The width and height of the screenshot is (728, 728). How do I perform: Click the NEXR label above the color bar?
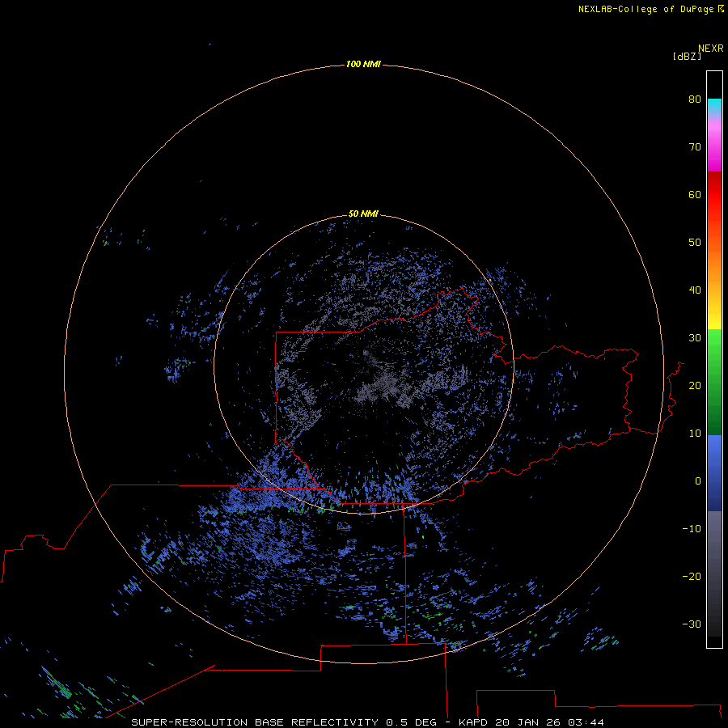[x=711, y=49]
